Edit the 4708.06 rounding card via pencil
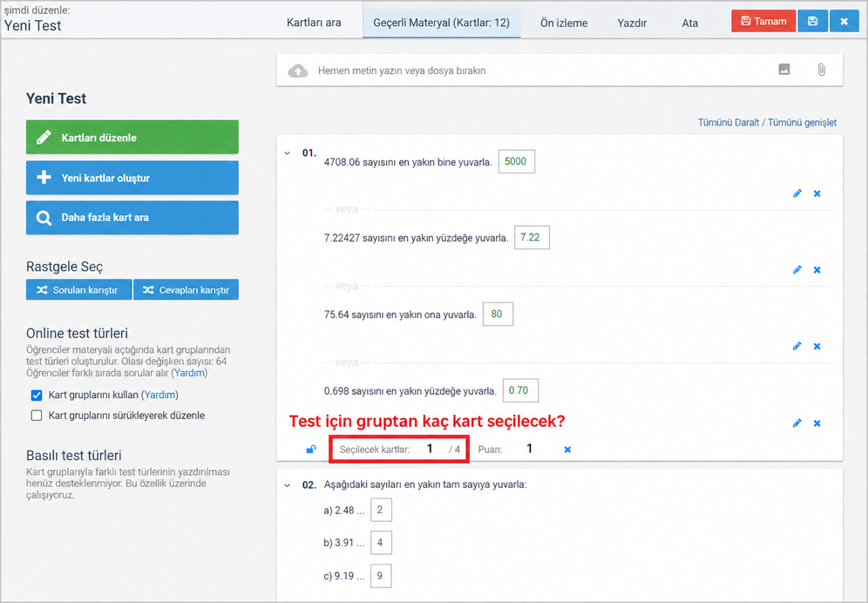 pos(797,193)
